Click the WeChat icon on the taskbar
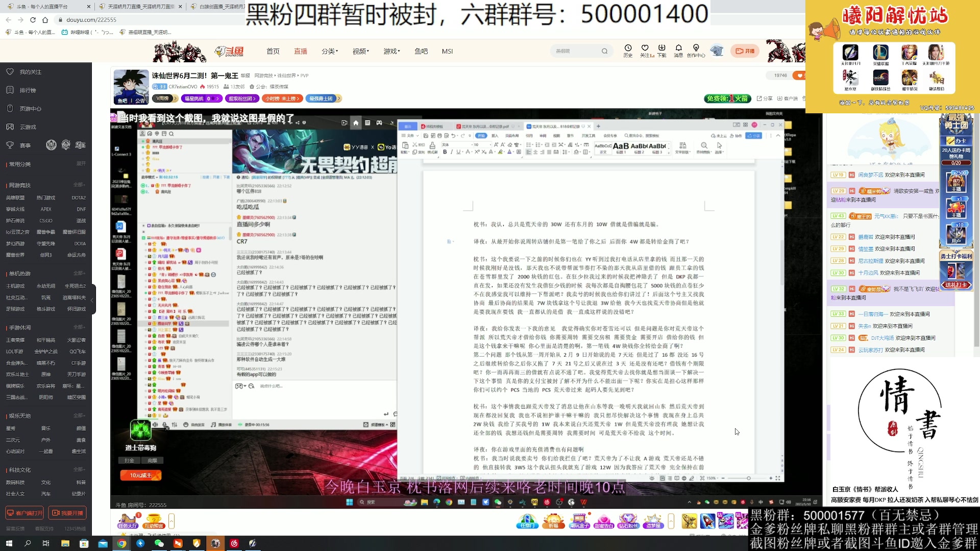 click(x=159, y=544)
